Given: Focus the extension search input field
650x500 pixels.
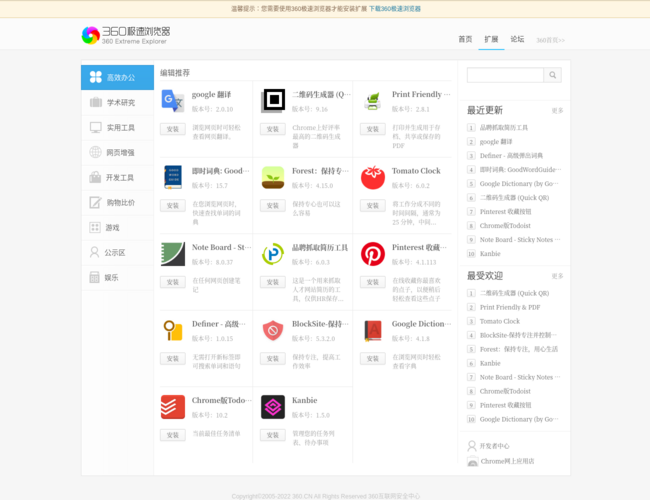Looking at the screenshot, I should [505, 75].
